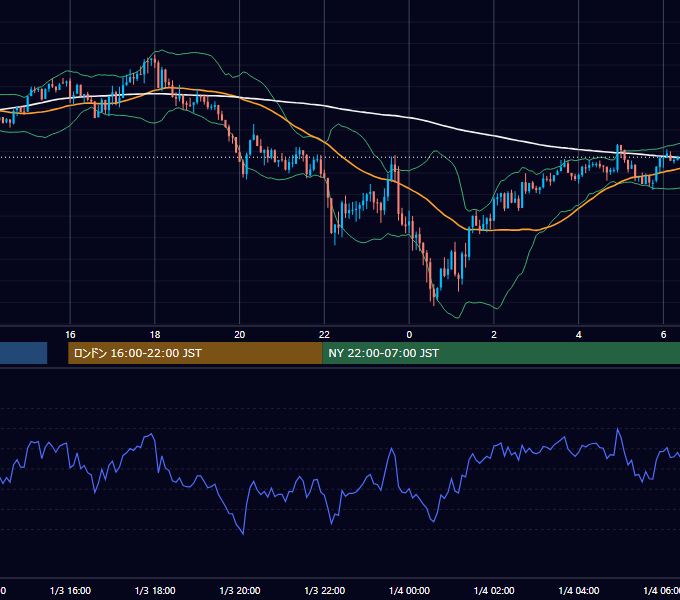This screenshot has height=600, width=680.
Task: Click the 22 hour label on the price chart axis
Action: pos(324,335)
